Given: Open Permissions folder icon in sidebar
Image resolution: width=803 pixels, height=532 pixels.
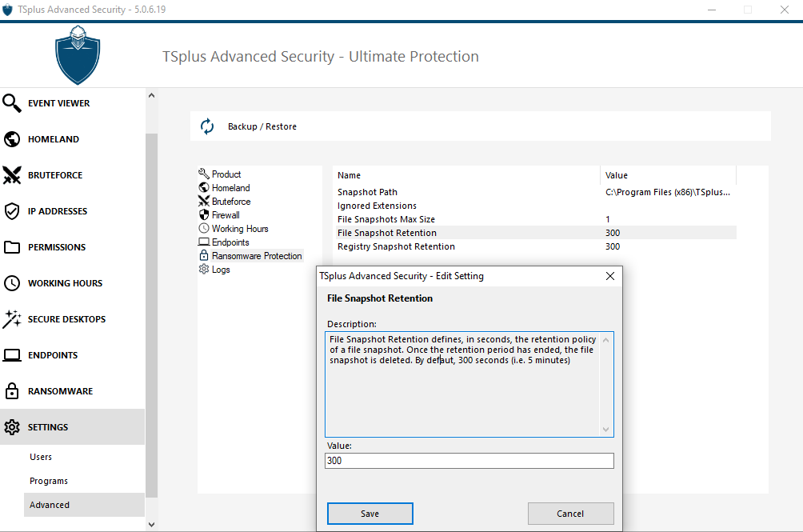Looking at the screenshot, I should pos(12,247).
